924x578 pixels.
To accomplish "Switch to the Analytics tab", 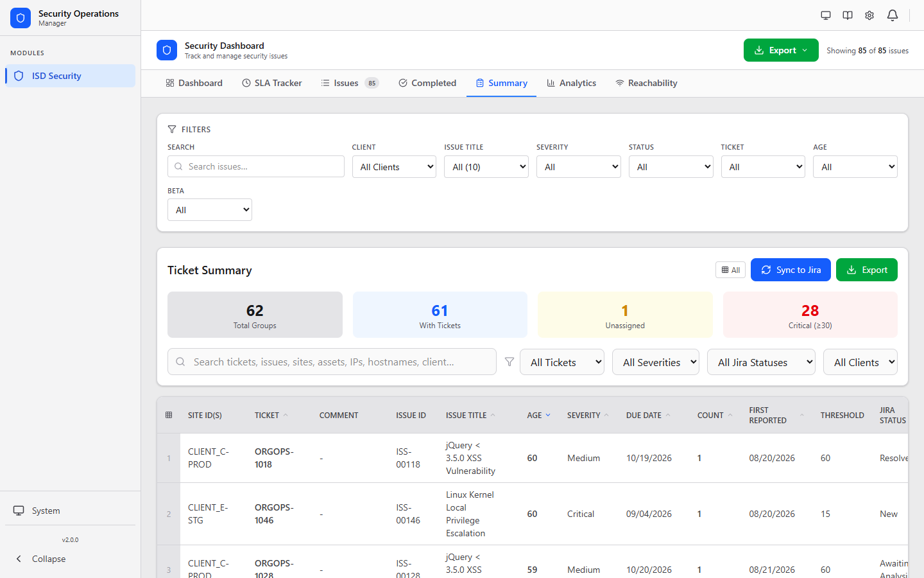I will pyautogui.click(x=571, y=83).
